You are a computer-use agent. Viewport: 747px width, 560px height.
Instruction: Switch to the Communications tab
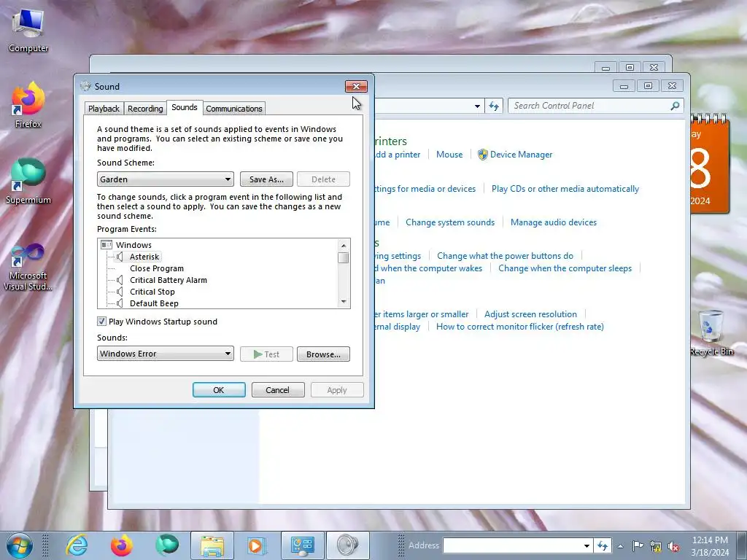point(234,109)
